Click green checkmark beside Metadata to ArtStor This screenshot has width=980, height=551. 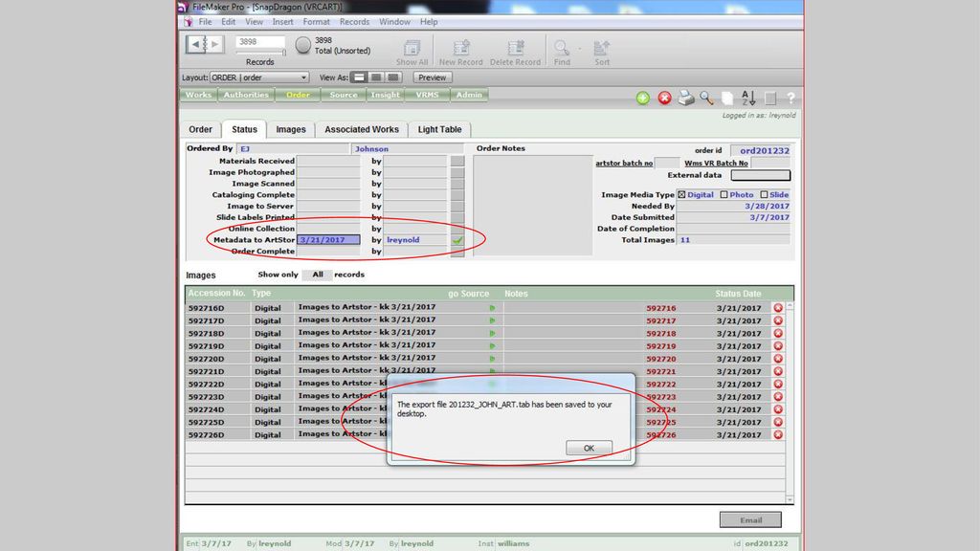pyautogui.click(x=457, y=240)
